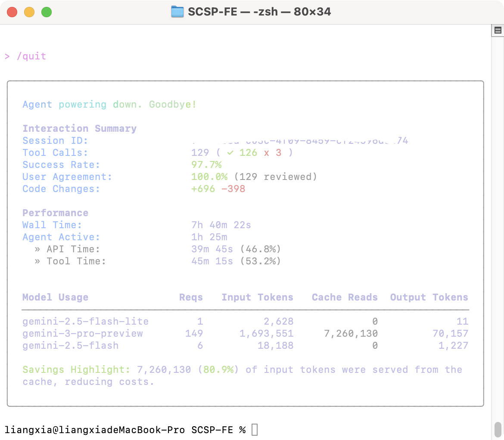Click the 'Interaction Summary' heading
Image resolution: width=504 pixels, height=440 pixels.
[79, 128]
